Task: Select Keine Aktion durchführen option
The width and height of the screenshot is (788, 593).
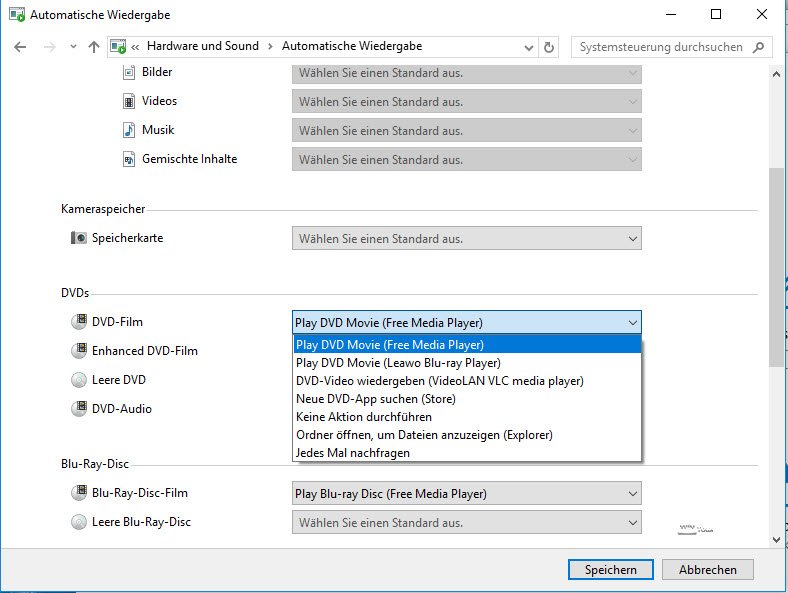Action: point(364,417)
